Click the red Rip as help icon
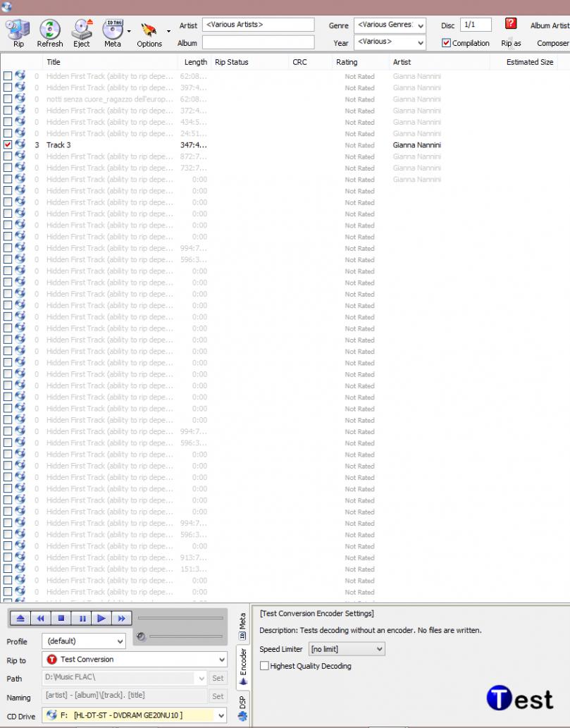This screenshot has height=728, width=570. [x=512, y=24]
